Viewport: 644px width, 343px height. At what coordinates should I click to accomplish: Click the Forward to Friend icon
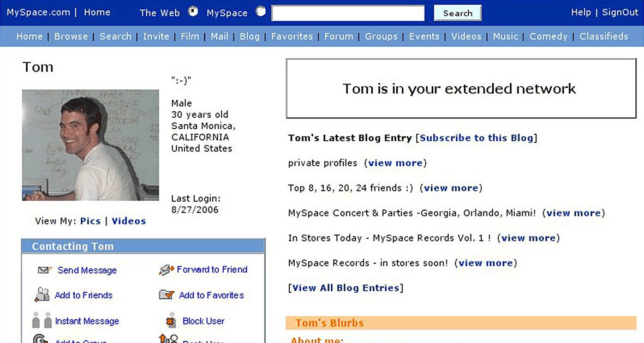coord(165,269)
